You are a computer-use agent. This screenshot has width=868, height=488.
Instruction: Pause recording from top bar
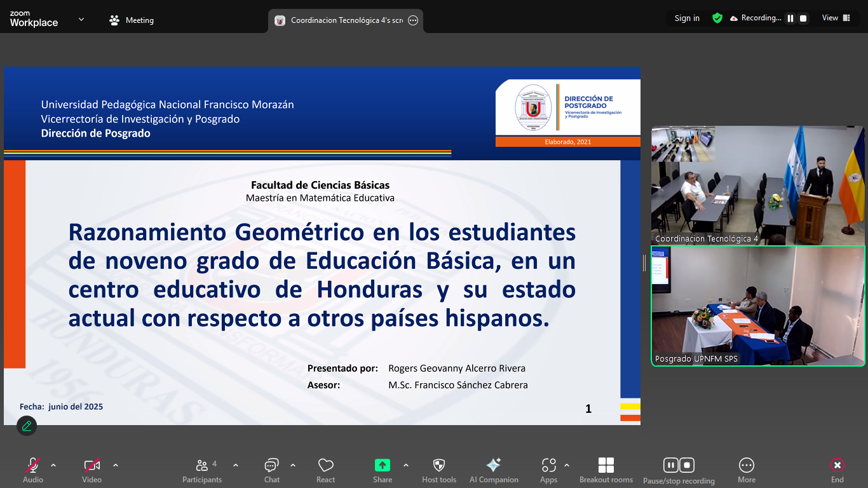[790, 18]
